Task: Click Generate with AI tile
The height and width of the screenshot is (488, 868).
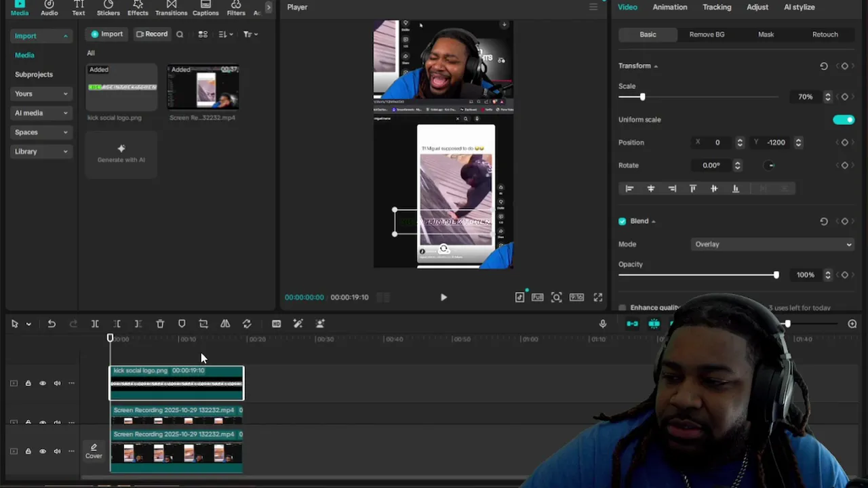Action: pos(121,154)
